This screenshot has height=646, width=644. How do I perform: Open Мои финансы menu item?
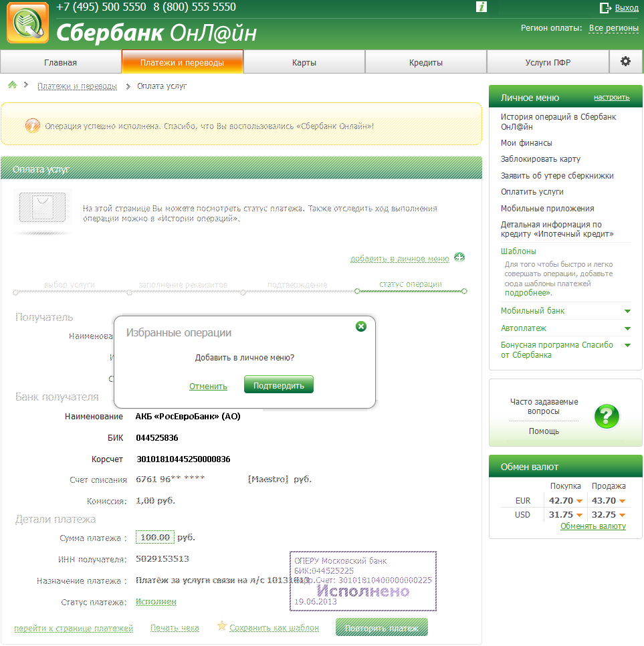(526, 143)
